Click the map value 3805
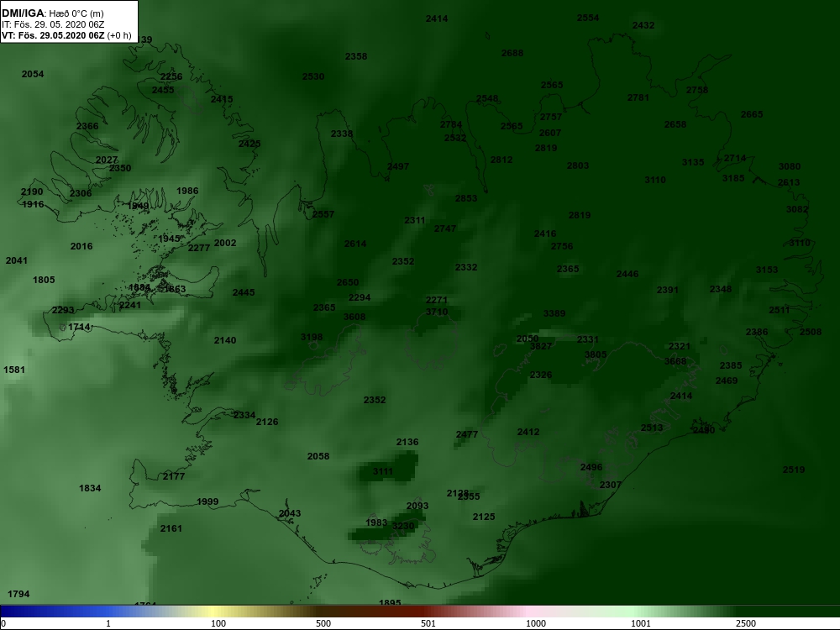The image size is (840, 630). pos(596,354)
